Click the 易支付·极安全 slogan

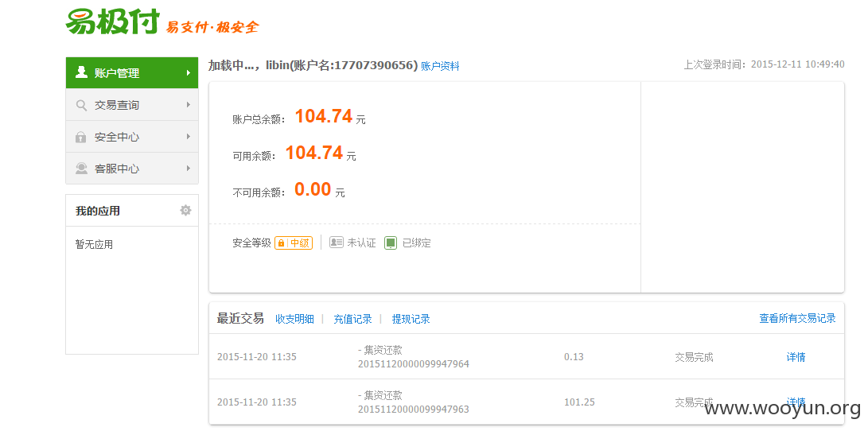(212, 26)
